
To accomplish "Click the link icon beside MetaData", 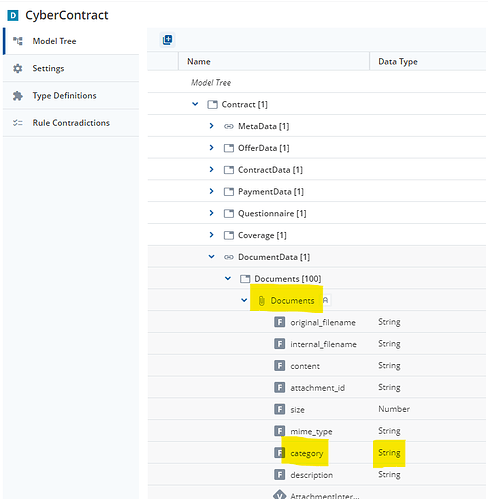I will coord(229,126).
